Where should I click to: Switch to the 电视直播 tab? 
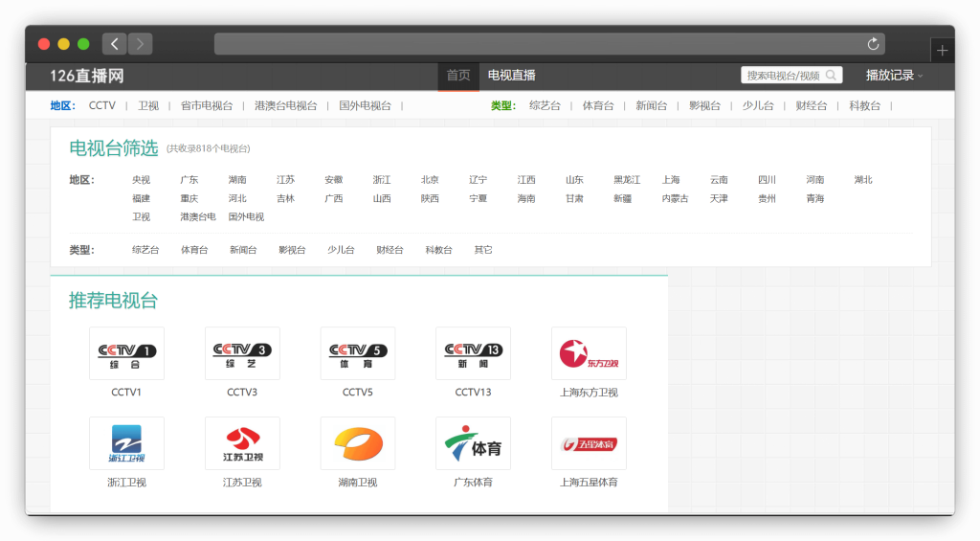point(512,76)
